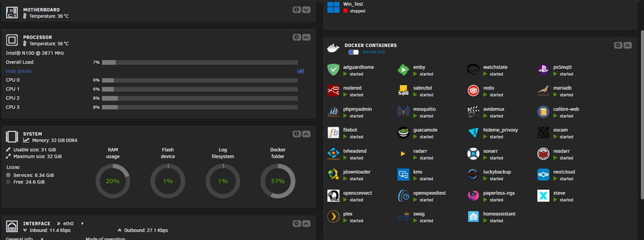Viewport: 644px width, 240px height.
Task: Expand the Motherboard panel
Action: [307, 10]
